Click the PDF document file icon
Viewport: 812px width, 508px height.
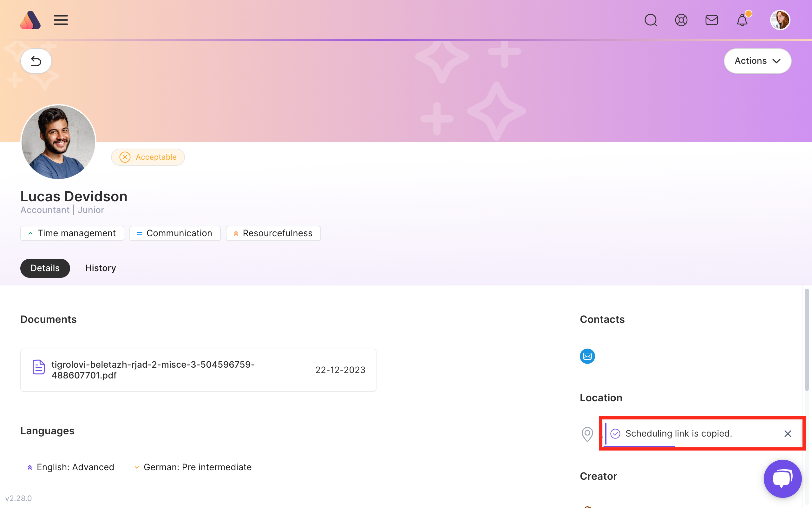pyautogui.click(x=39, y=367)
